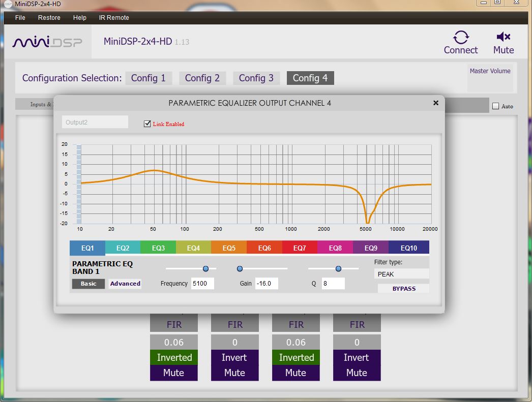Click the Mute speaker icon
Viewport: 532px width, 402px height.
(504, 37)
